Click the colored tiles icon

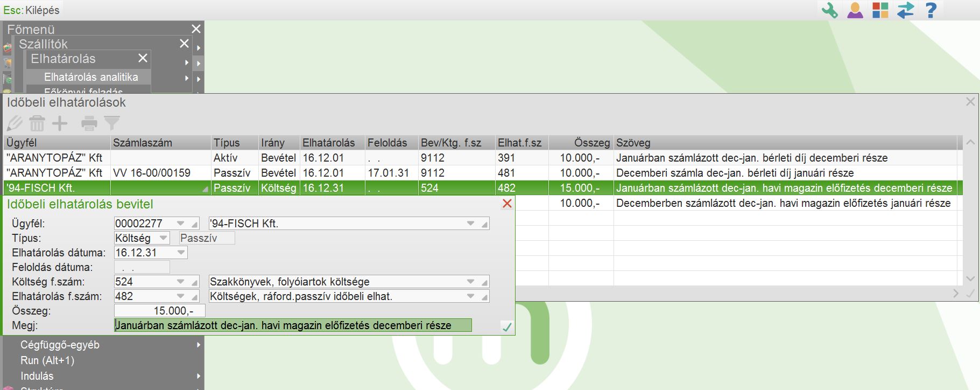880,10
